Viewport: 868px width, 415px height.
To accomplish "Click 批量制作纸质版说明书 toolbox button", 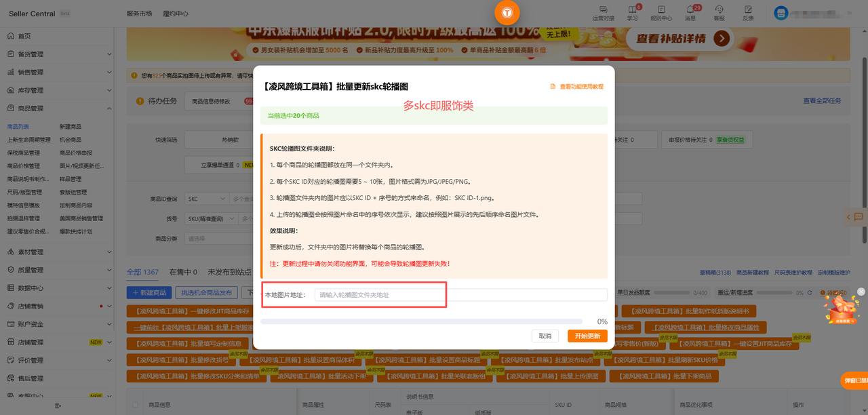I will pyautogui.click(x=688, y=311).
